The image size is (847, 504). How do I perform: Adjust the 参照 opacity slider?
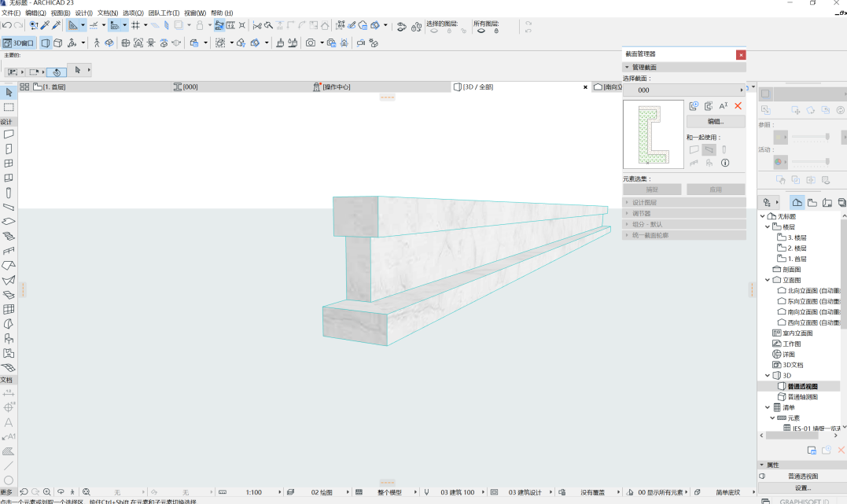point(810,138)
